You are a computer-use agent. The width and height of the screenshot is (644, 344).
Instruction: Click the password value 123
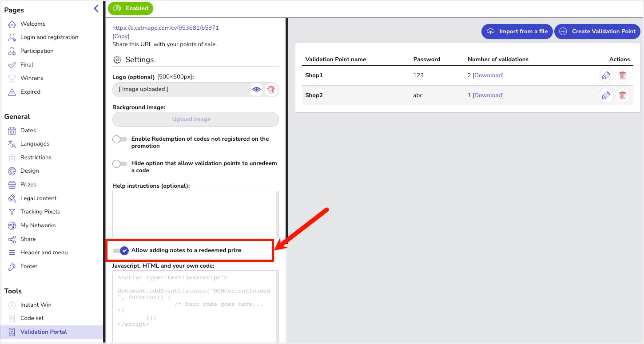(x=418, y=75)
